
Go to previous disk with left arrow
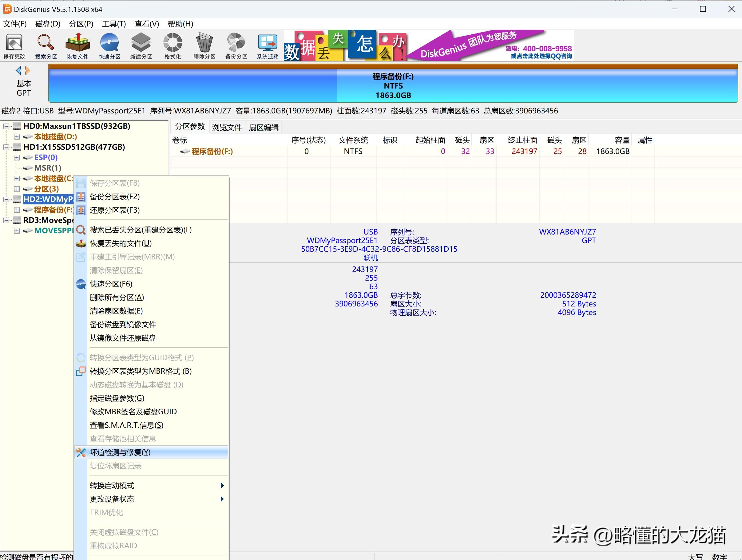pyautogui.click(x=19, y=70)
